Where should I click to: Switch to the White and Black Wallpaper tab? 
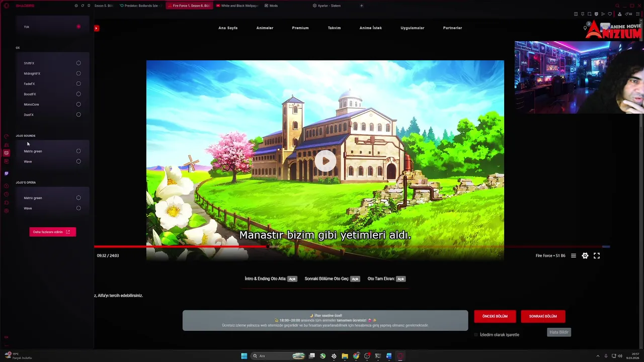[236, 6]
